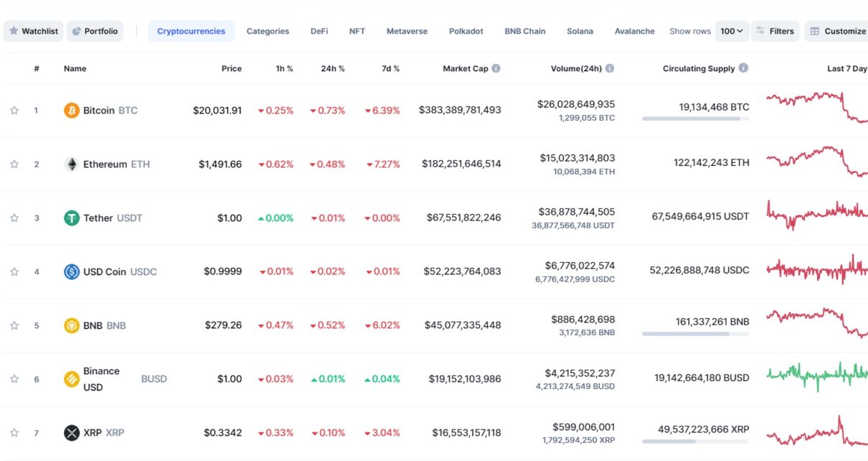The image size is (868, 461).
Task: Open the Filters panel
Action: pos(775,31)
